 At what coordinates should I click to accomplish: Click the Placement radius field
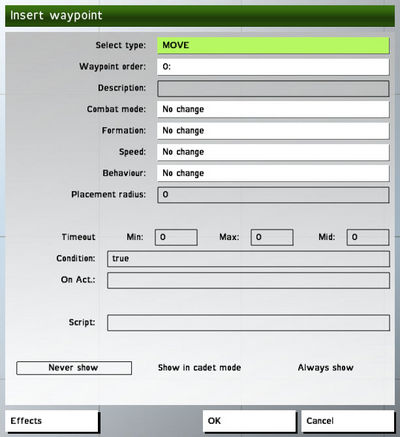(273, 195)
